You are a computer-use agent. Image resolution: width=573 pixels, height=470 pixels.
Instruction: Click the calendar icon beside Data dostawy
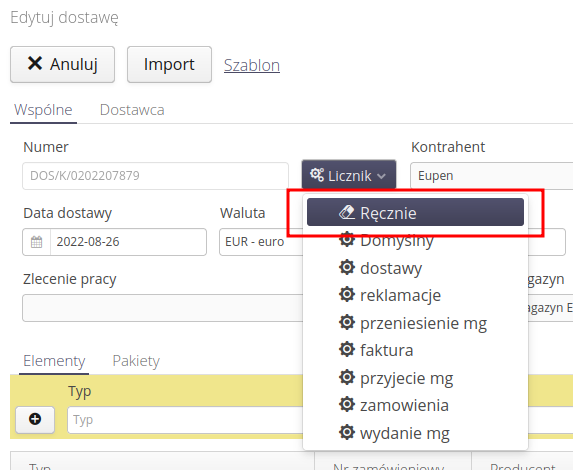(37, 242)
